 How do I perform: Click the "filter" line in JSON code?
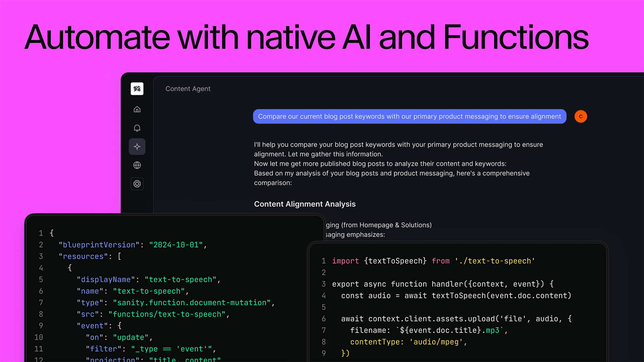point(150,349)
